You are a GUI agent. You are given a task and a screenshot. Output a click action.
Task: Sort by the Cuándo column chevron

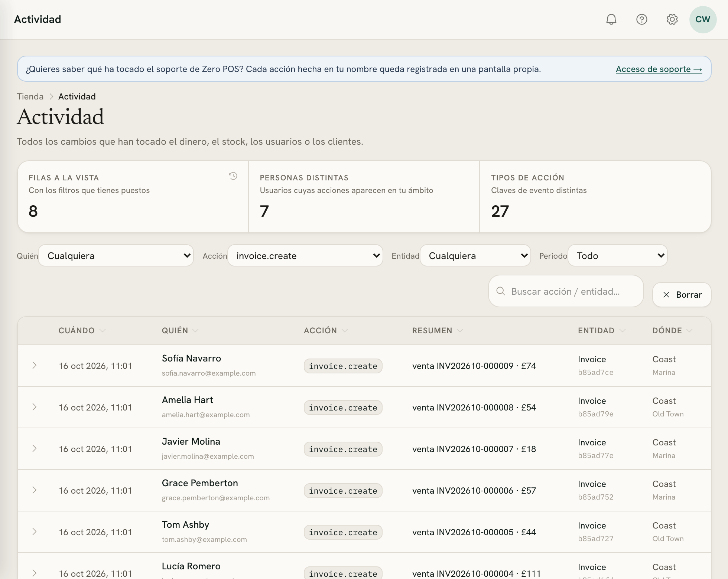(103, 330)
